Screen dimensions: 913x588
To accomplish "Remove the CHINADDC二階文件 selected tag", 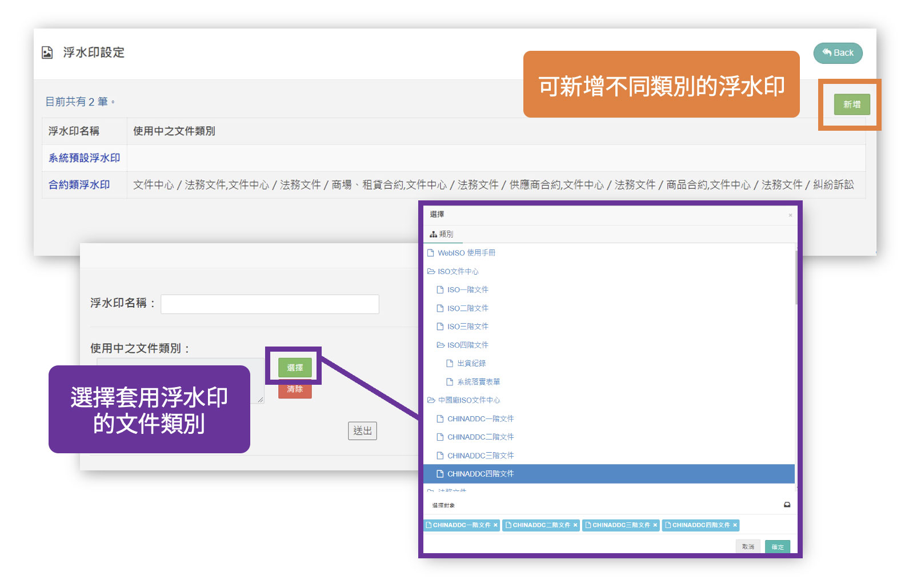I will [x=575, y=525].
